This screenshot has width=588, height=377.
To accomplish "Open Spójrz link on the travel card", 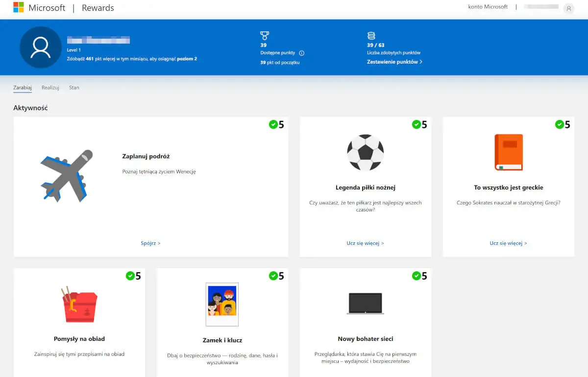I will point(150,243).
